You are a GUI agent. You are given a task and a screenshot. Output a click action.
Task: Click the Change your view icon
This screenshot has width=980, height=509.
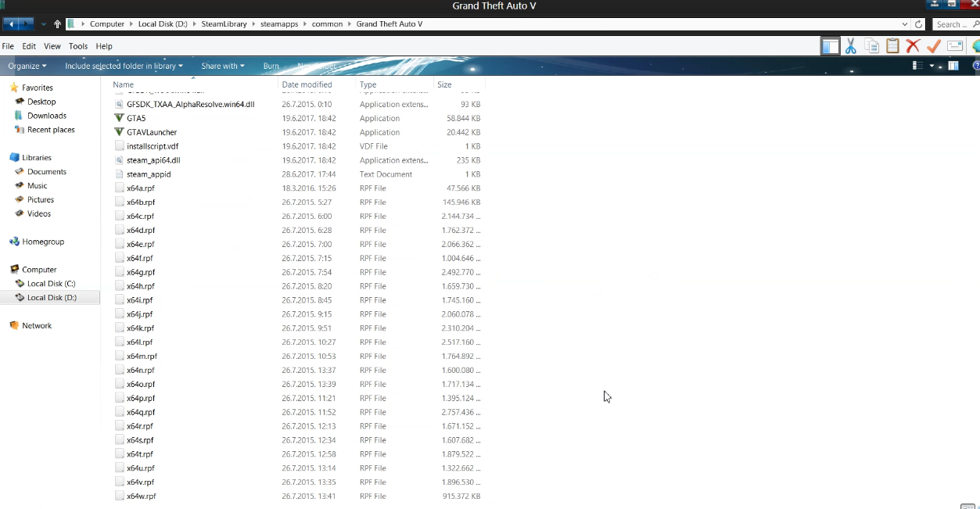[918, 66]
